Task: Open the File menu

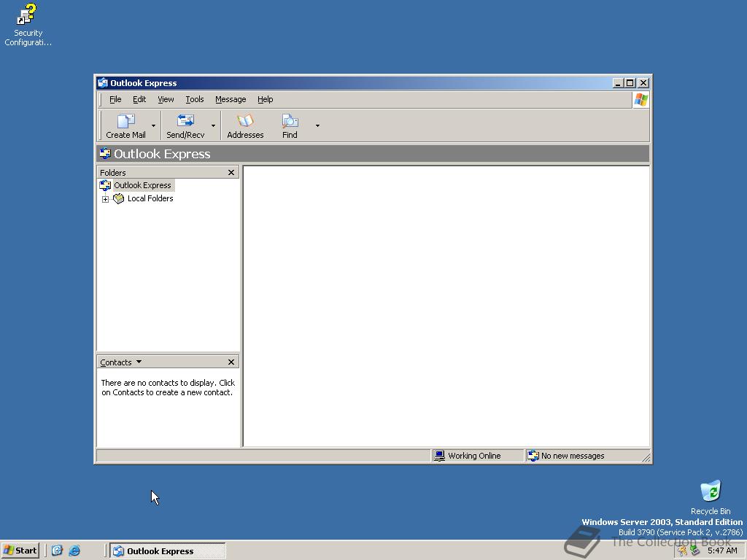Action: 115,99
